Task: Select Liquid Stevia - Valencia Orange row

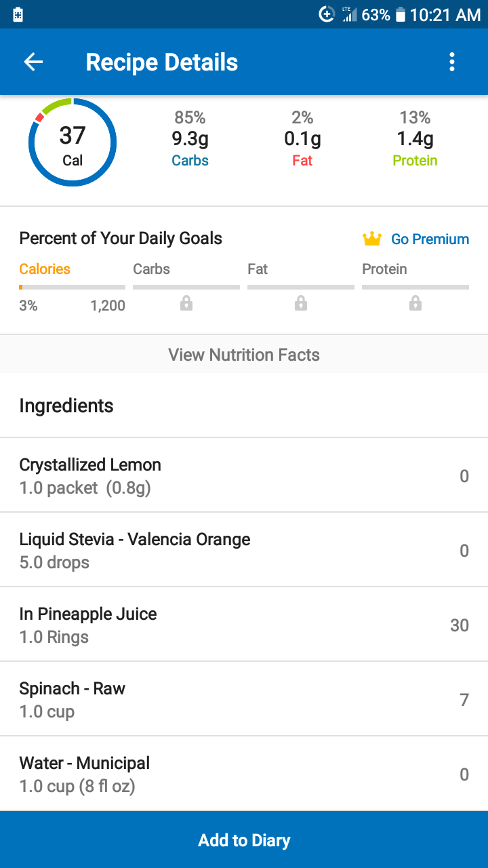Action: [244, 550]
